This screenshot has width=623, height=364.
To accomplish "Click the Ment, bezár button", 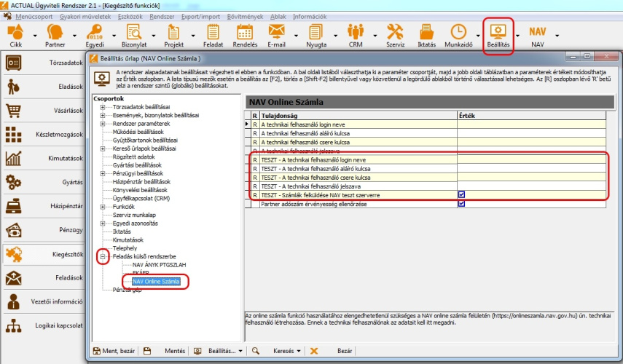I will point(115,351).
